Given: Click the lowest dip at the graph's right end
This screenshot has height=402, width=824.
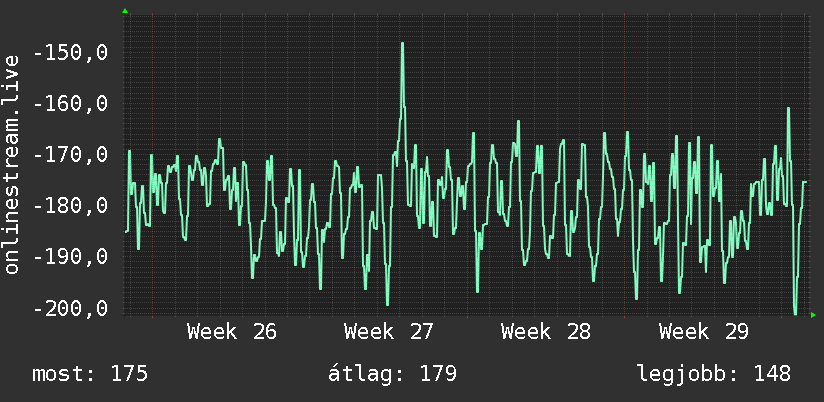Looking at the screenshot, I should tap(795, 314).
